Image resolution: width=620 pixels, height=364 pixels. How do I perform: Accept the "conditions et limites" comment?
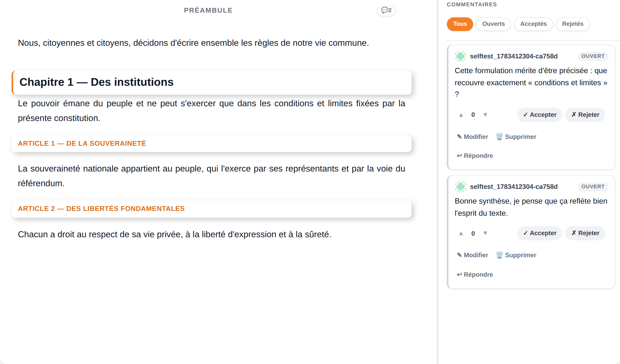540,115
